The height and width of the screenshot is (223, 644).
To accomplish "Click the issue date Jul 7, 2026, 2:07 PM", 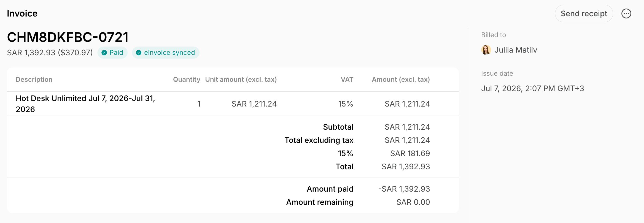I will click(x=532, y=88).
